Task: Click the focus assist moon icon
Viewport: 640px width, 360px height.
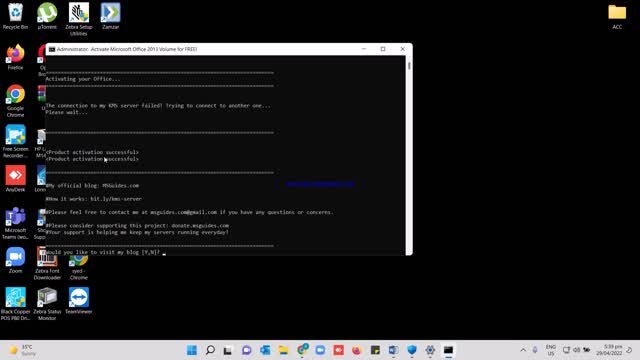Action: 629,350
